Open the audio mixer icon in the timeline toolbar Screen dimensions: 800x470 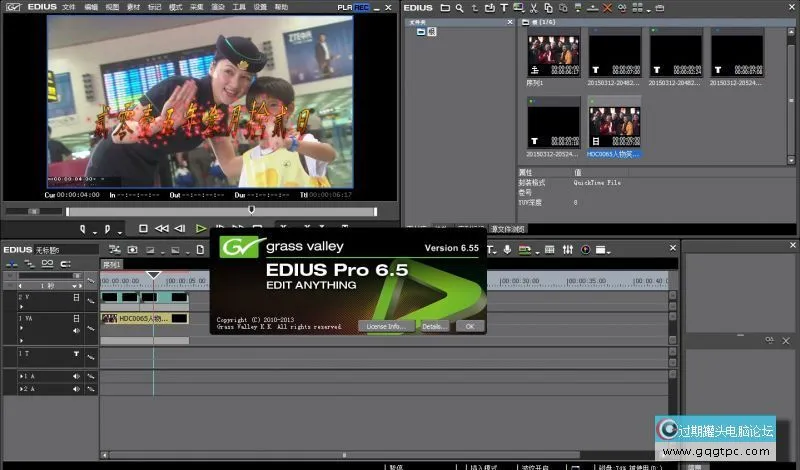568,250
